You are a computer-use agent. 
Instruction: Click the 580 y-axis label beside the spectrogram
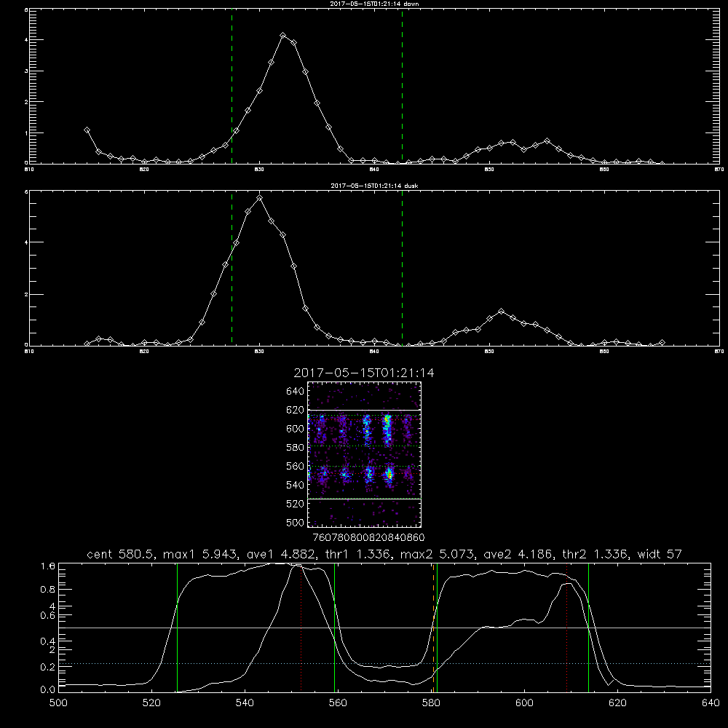(296, 448)
